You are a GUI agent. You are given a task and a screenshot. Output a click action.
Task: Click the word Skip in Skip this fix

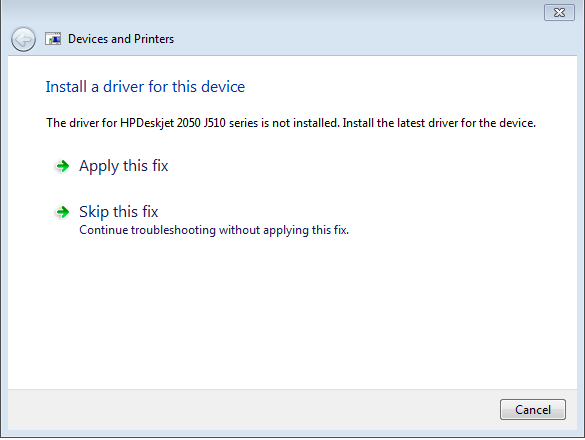pos(94,212)
